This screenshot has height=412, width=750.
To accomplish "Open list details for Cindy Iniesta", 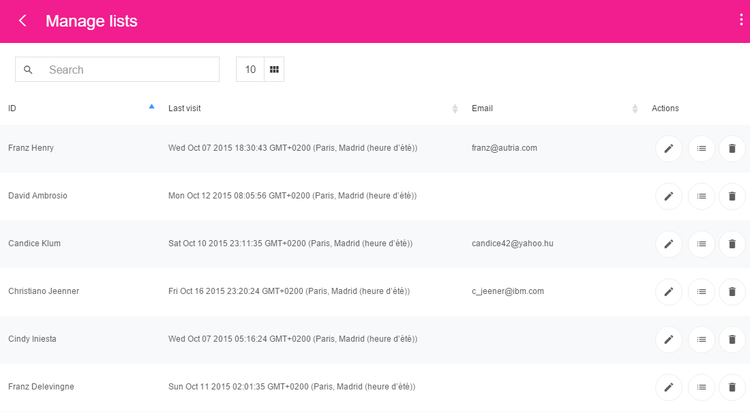I will click(x=701, y=339).
